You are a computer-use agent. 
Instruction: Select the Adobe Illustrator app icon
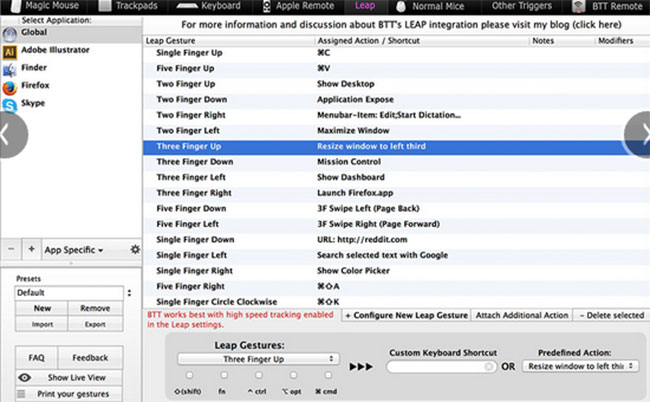coord(10,52)
